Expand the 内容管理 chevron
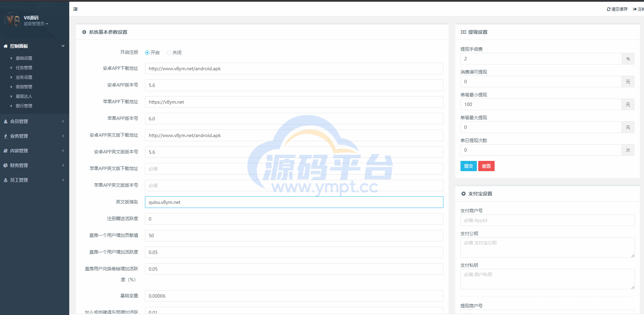Screen dimensions: 644x315 click(63, 151)
